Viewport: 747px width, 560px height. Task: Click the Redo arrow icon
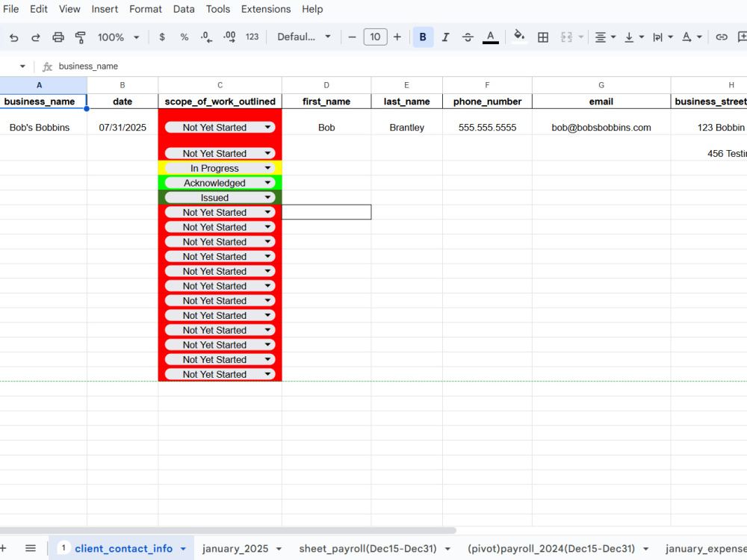point(36,37)
